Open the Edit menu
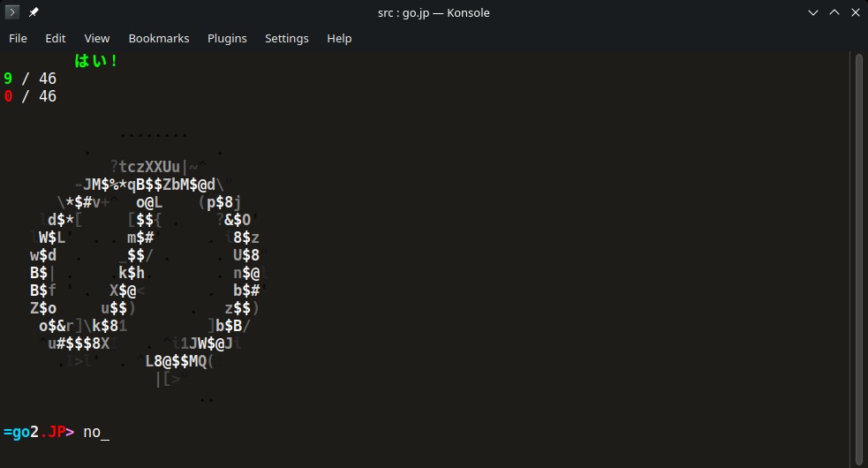 point(56,38)
